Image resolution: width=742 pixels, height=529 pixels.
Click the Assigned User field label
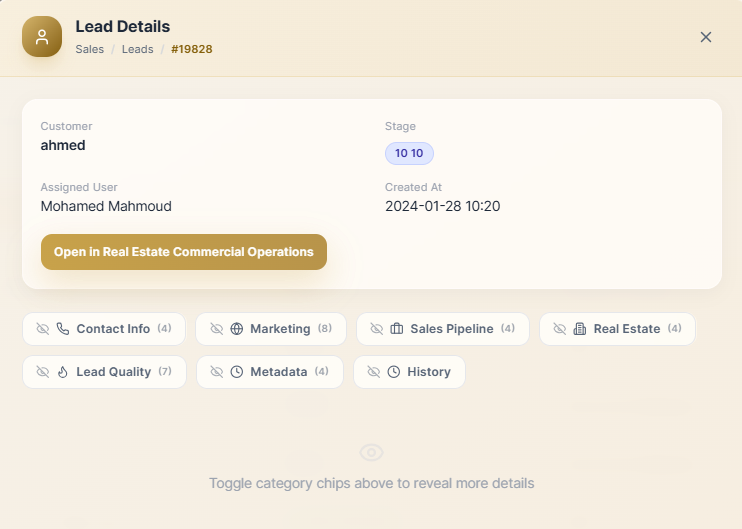click(x=79, y=187)
